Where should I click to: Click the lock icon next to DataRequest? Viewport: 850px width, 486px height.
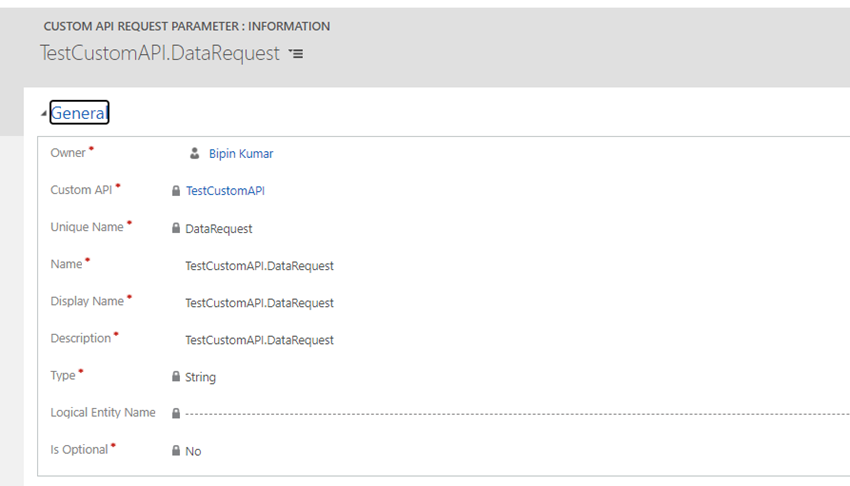(176, 228)
